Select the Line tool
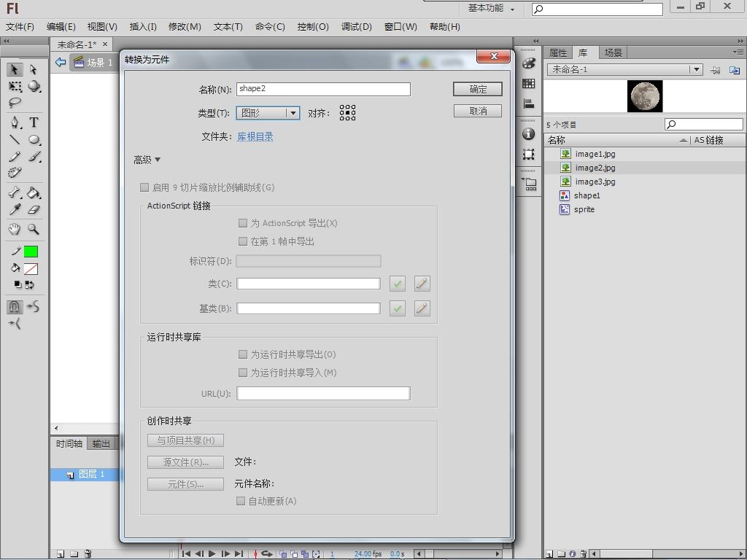747x560 pixels. (x=15, y=139)
